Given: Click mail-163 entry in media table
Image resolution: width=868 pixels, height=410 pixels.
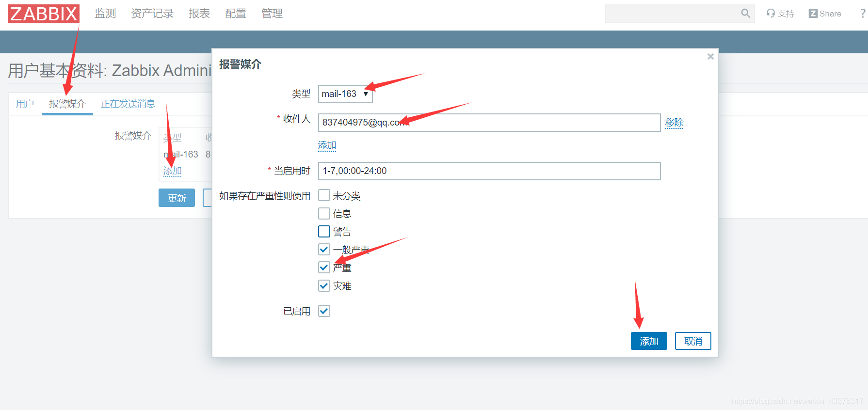Looking at the screenshot, I should click(181, 154).
